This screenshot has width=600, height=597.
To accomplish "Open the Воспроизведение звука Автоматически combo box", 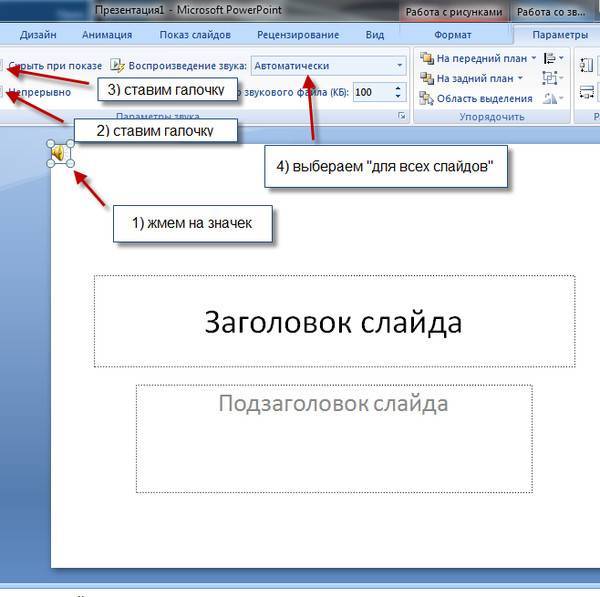I will 328,66.
